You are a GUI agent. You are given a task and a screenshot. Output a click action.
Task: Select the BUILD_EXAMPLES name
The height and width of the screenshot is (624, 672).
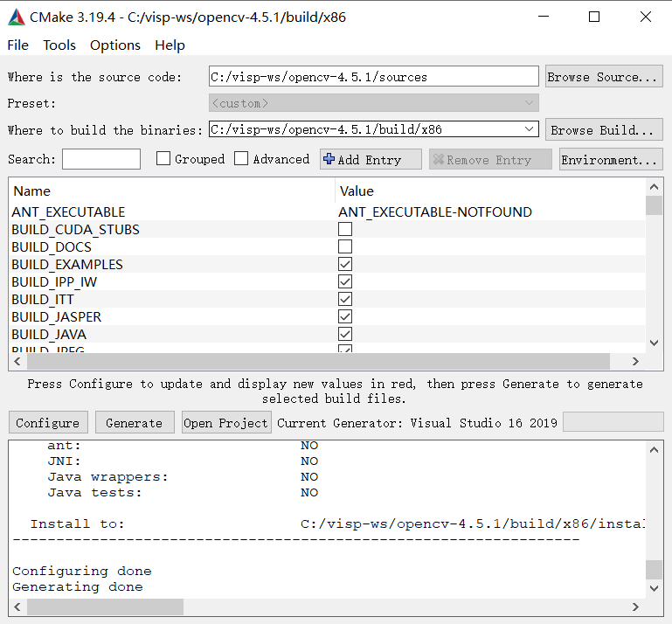click(x=67, y=265)
